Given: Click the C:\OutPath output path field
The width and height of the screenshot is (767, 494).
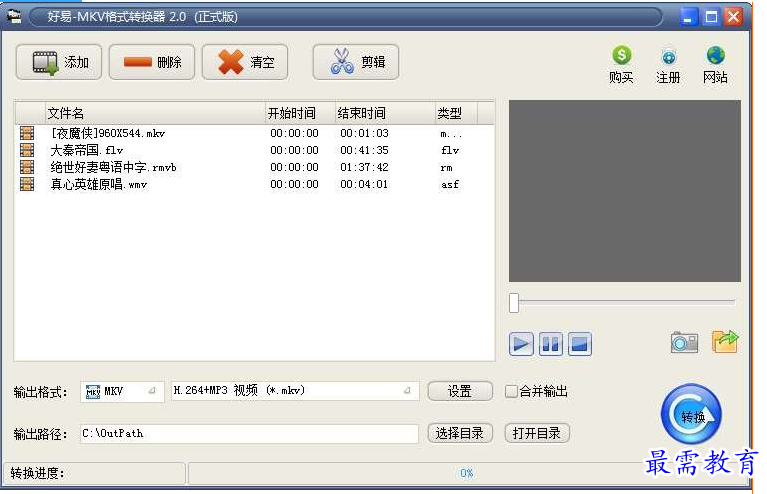Looking at the screenshot, I should click(x=249, y=434).
